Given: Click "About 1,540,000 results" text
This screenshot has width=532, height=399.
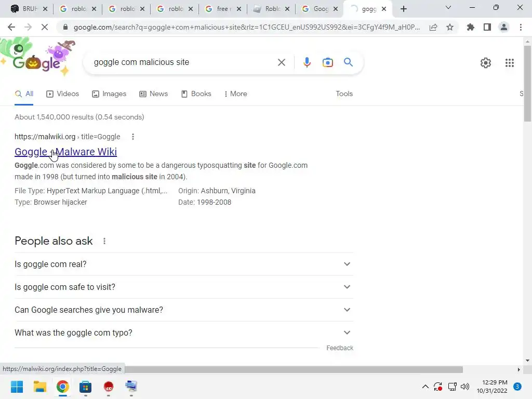Looking at the screenshot, I should pyautogui.click(x=54, y=117).
